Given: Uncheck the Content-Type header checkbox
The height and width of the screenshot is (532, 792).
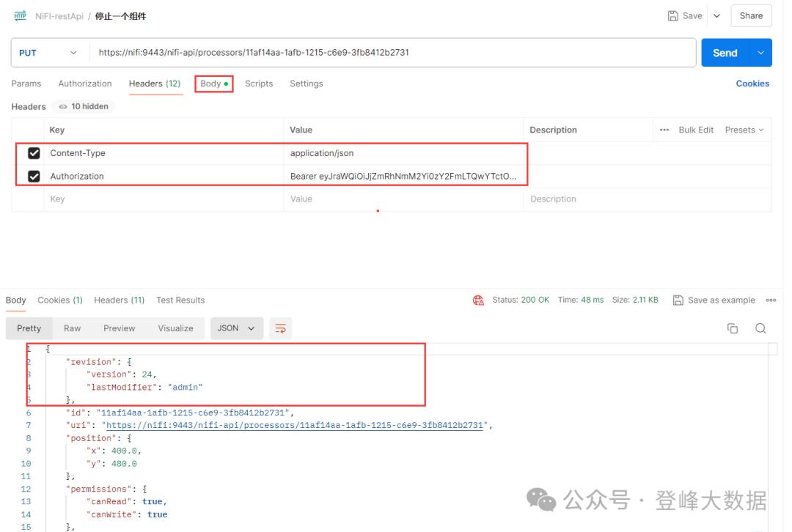Looking at the screenshot, I should 34,153.
